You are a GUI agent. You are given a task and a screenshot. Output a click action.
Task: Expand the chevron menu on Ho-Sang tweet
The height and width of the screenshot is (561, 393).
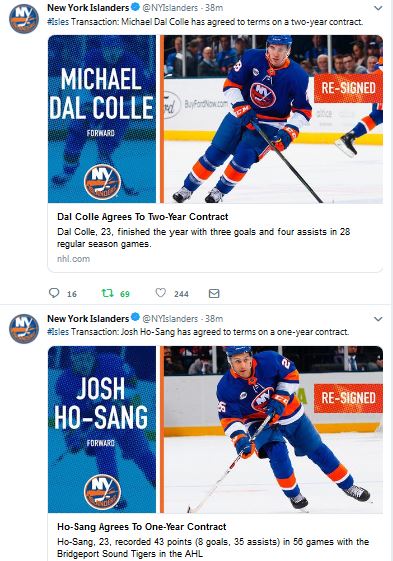pos(378,318)
